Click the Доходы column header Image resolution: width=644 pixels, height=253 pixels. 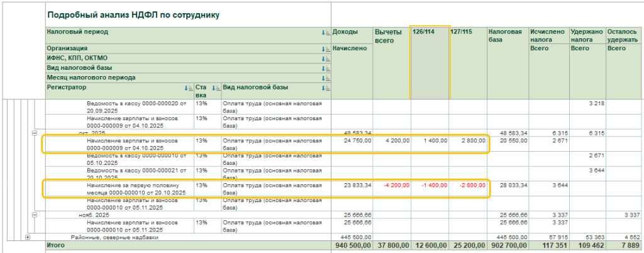tap(345, 31)
